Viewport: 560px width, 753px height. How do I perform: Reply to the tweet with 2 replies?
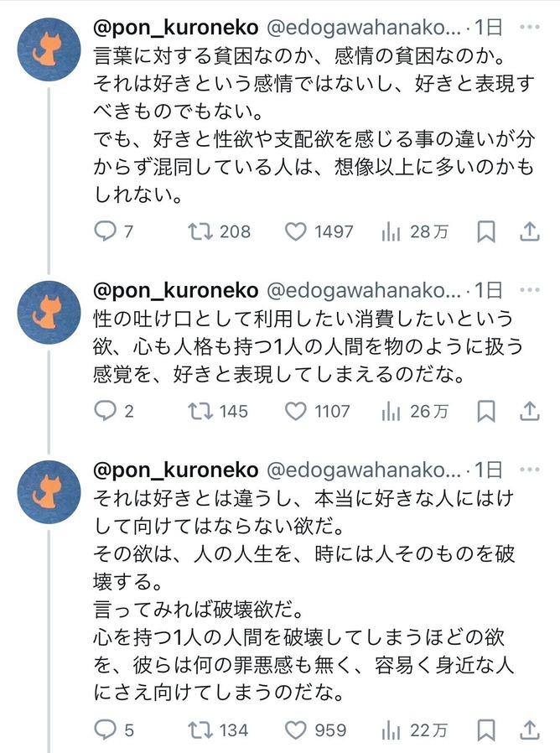tap(105, 411)
